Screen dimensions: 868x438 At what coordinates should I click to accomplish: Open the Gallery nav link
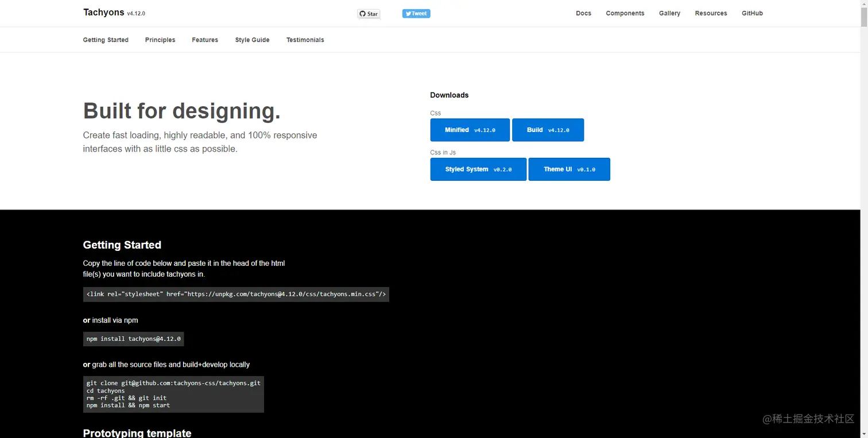pos(669,13)
